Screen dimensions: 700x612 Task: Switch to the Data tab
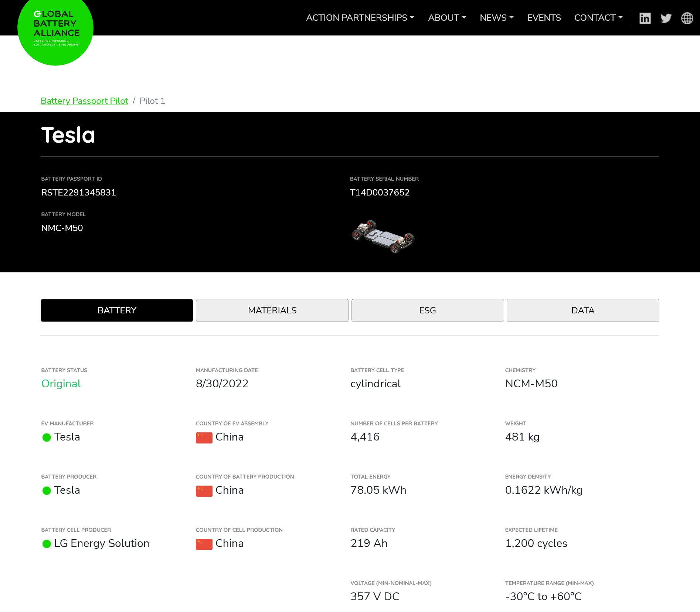(583, 310)
